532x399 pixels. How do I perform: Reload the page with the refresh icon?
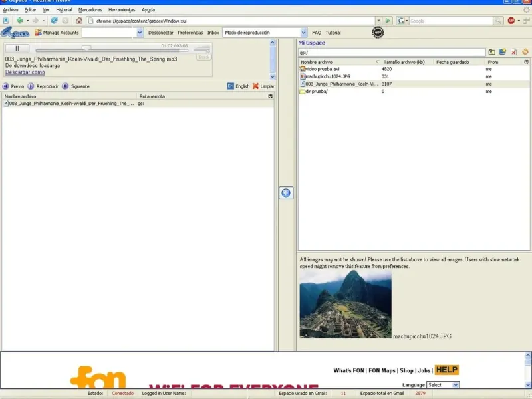(x=54, y=21)
